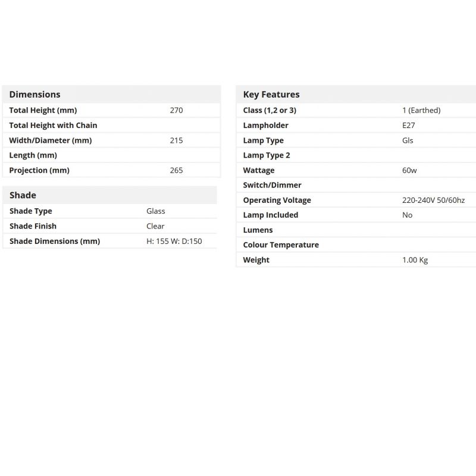Select the Total Height with Chain row

[x=53, y=125]
